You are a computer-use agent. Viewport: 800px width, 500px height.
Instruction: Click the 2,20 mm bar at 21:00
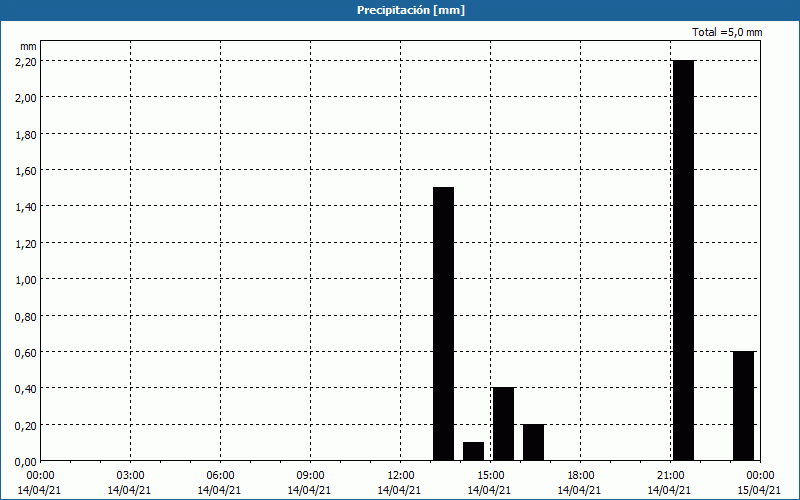[x=683, y=260]
